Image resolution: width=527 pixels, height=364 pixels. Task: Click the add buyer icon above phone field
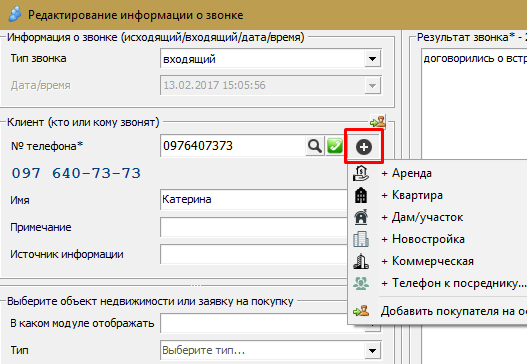[378, 122]
